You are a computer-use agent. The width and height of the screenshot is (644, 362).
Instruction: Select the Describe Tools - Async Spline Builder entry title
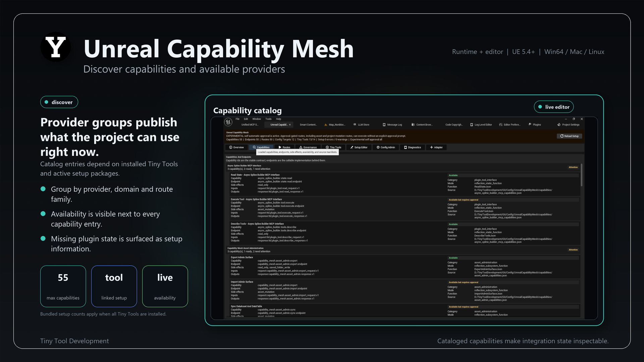tap(257, 224)
